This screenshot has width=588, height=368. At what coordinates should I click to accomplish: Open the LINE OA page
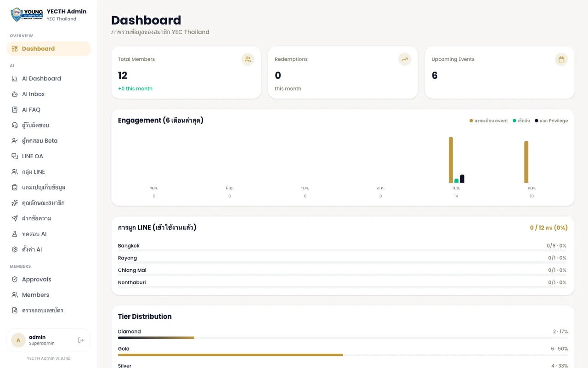[x=49, y=156]
